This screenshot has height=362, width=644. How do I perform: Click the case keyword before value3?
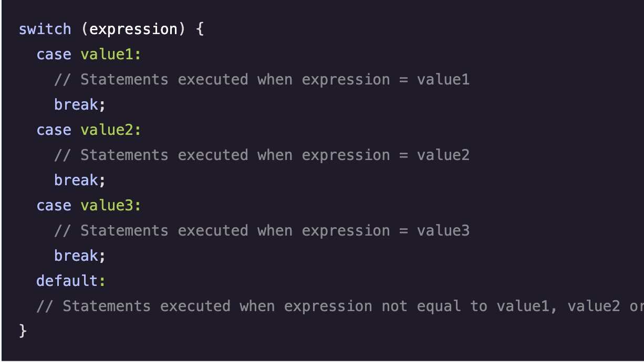coord(54,205)
